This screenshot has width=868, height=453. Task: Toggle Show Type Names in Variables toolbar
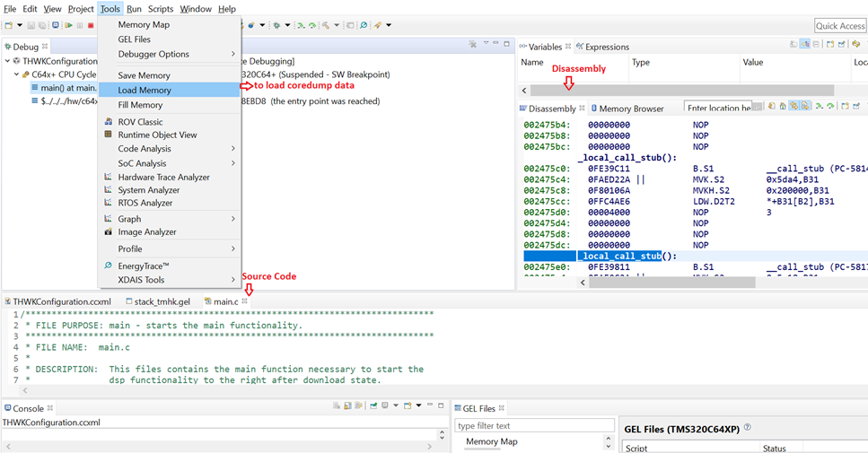[x=793, y=44]
